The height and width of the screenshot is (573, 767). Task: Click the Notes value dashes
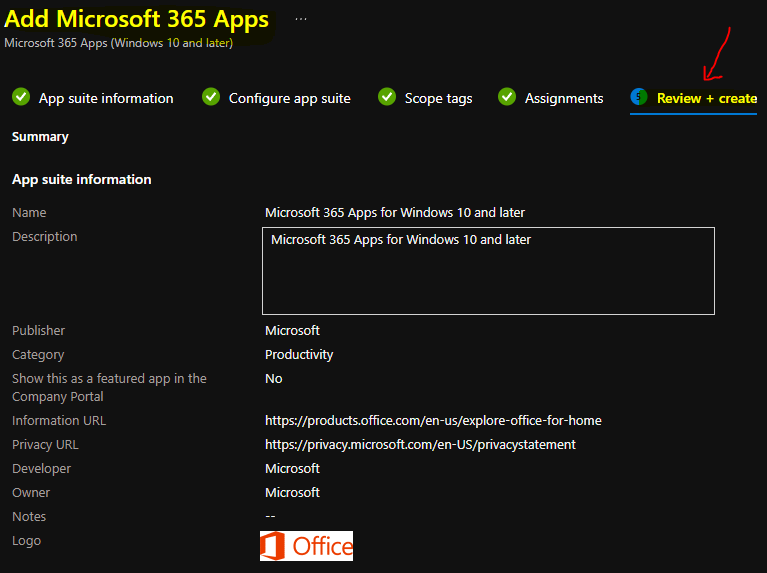click(x=270, y=516)
